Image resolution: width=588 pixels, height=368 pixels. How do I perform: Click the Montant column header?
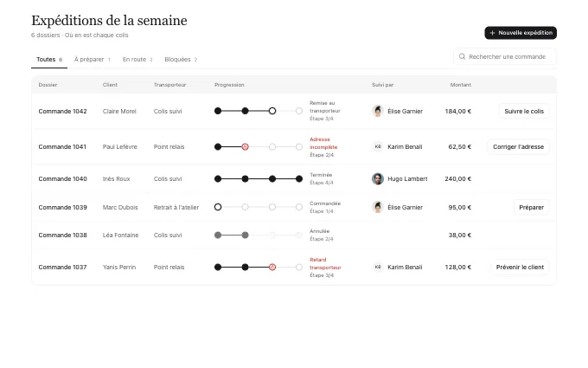(x=461, y=85)
